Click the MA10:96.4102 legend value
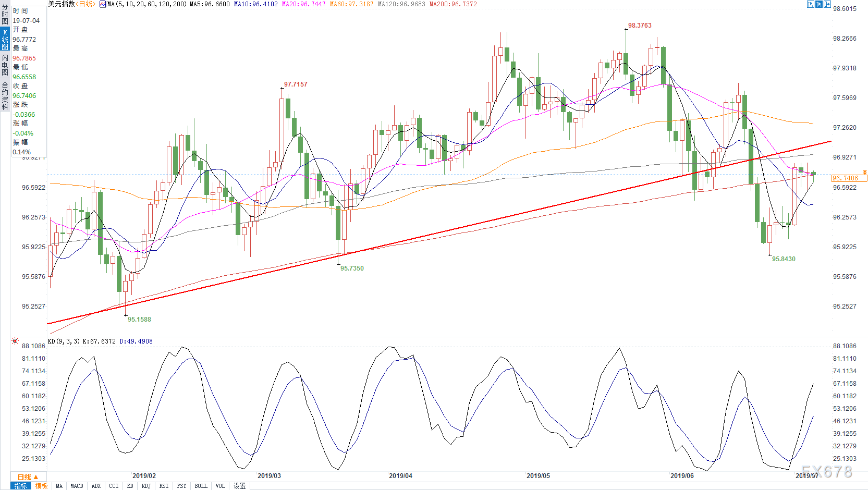 pyautogui.click(x=255, y=4)
